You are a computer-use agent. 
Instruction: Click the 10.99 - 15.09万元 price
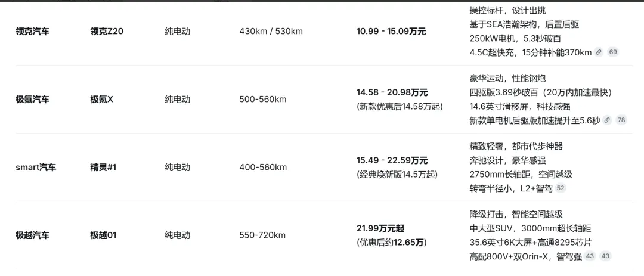pos(391,31)
